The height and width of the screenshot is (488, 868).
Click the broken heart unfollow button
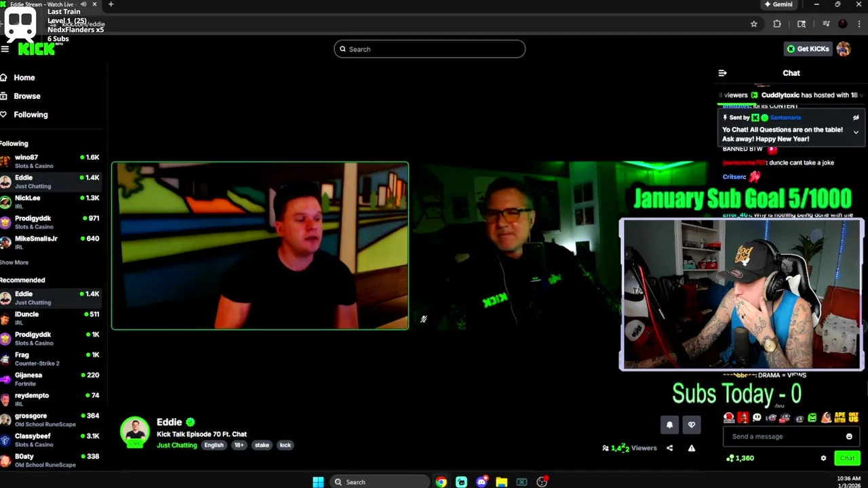point(692,425)
